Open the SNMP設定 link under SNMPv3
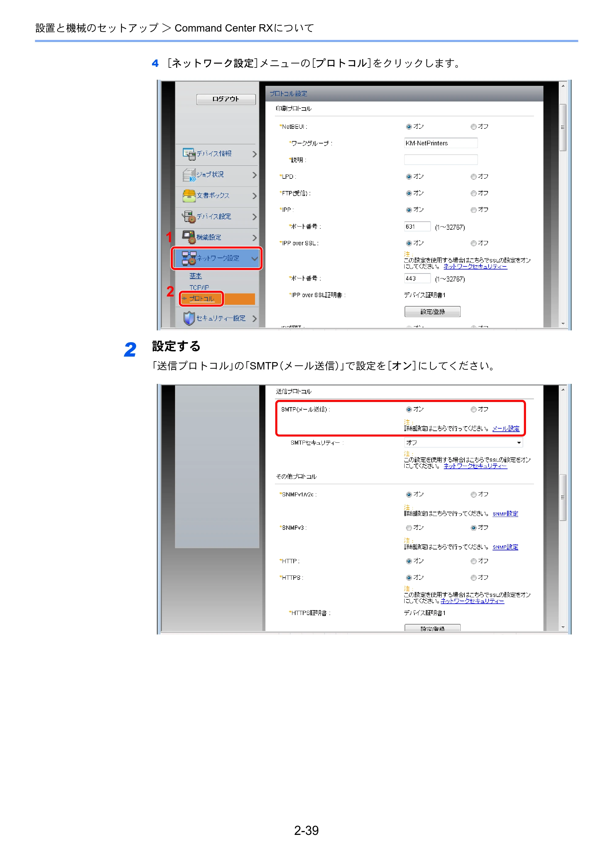This screenshot has width=613, height=868. coord(505,547)
